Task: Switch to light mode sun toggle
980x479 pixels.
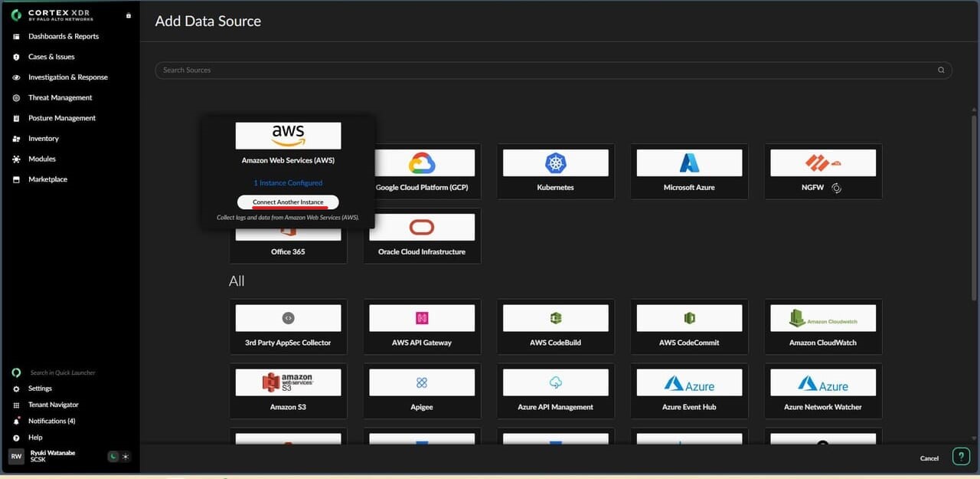Action: (126, 457)
